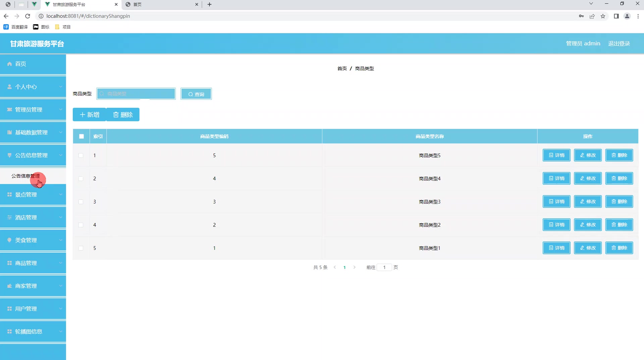644x360 pixels.
Task: Click the 首页 breadcrumb link
Action: [x=342, y=69]
